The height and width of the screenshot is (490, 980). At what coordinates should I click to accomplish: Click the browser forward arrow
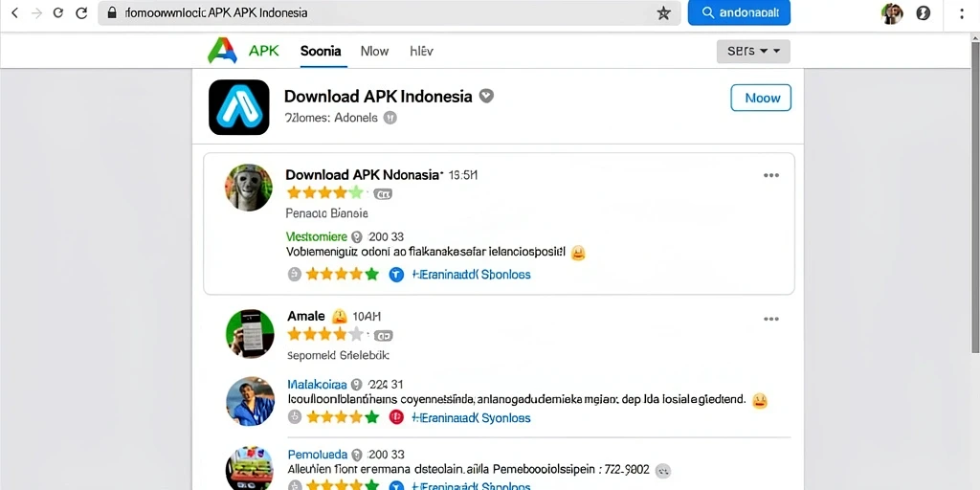tap(36, 13)
